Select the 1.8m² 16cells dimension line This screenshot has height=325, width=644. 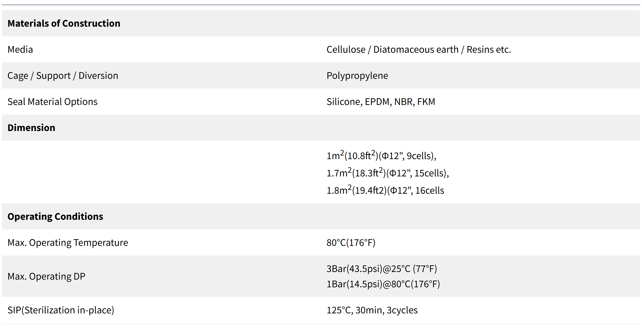pyautogui.click(x=385, y=190)
